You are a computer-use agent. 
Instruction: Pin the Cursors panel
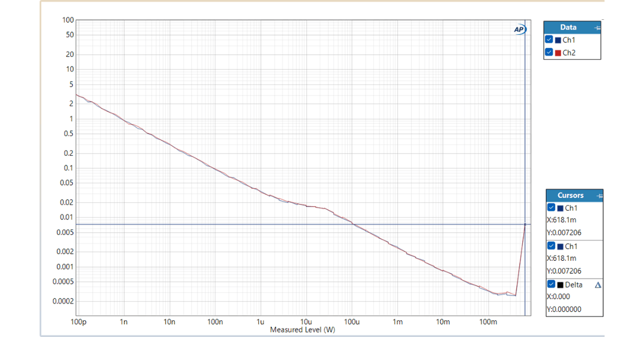(x=599, y=195)
